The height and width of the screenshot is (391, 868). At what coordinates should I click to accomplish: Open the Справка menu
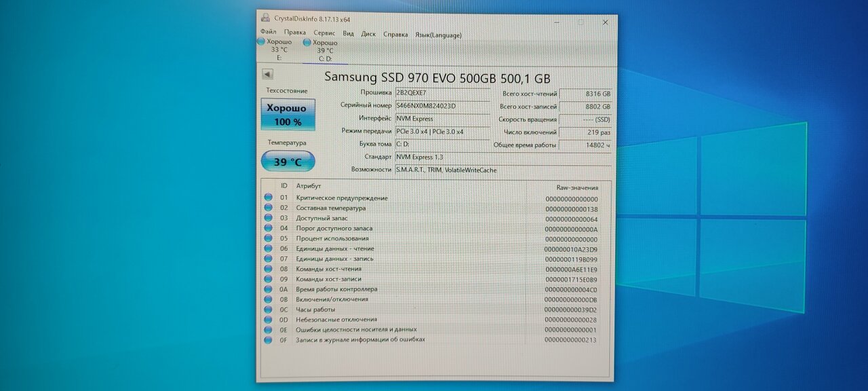[x=395, y=34]
